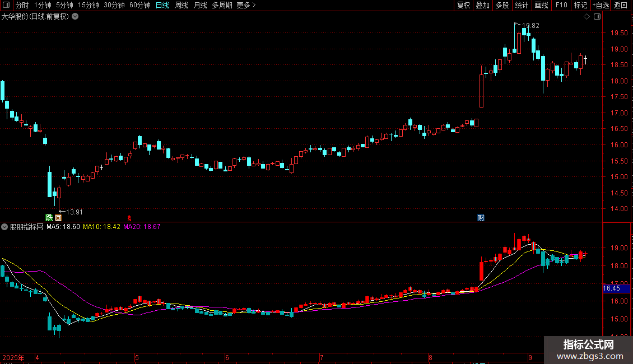Expand the 更多 more periods menu
The height and width of the screenshot is (364, 633).
click(x=246, y=5)
